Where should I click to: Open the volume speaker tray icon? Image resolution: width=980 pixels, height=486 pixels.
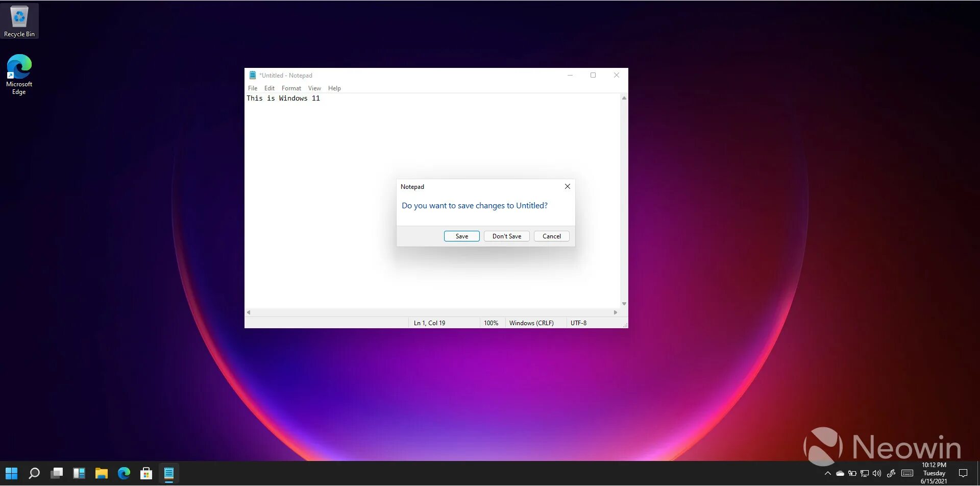click(877, 473)
